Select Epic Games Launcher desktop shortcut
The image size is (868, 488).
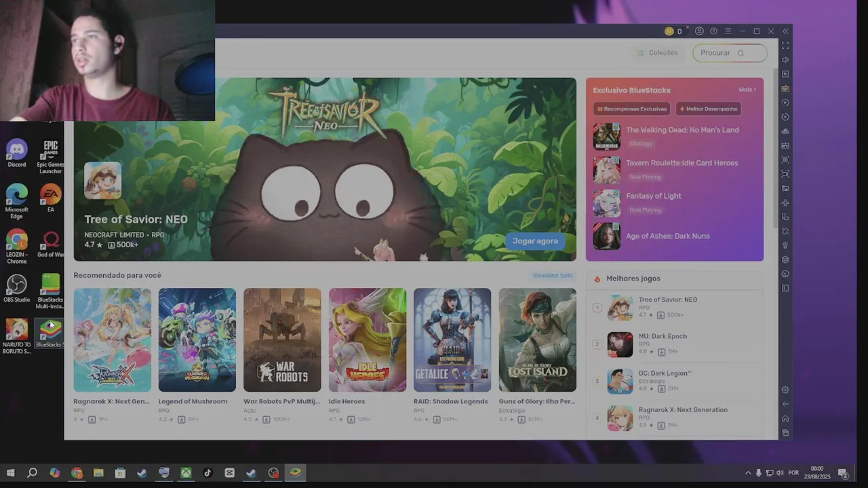50,157
